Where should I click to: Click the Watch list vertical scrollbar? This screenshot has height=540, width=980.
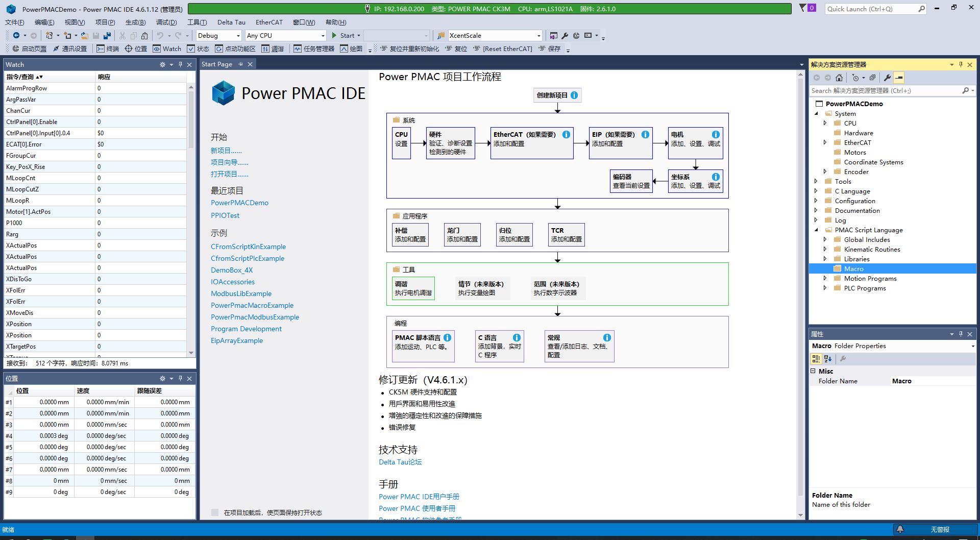[x=191, y=120]
